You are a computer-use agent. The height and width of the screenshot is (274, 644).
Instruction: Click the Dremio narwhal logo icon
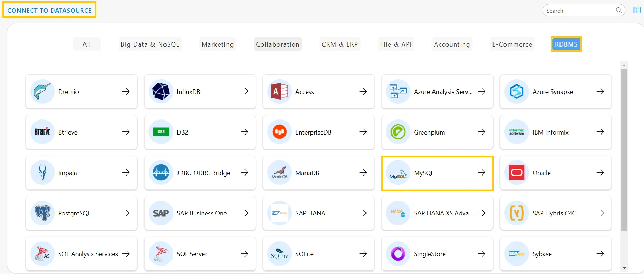point(42,91)
